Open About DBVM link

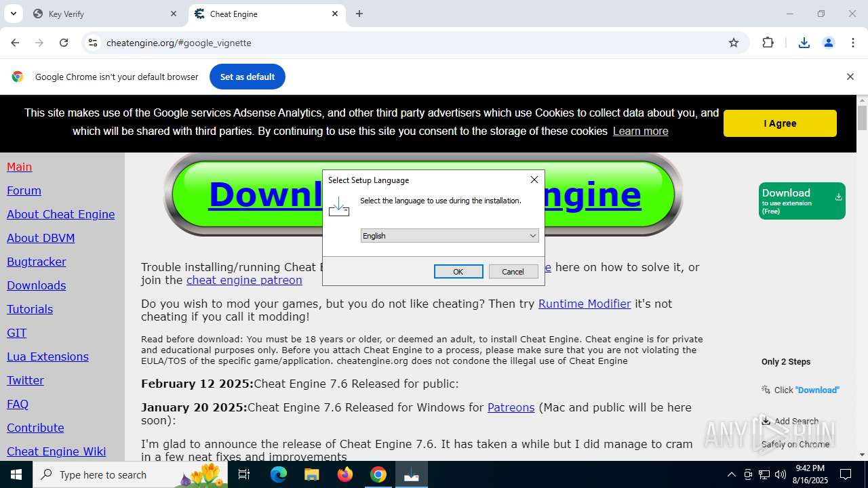tap(41, 238)
